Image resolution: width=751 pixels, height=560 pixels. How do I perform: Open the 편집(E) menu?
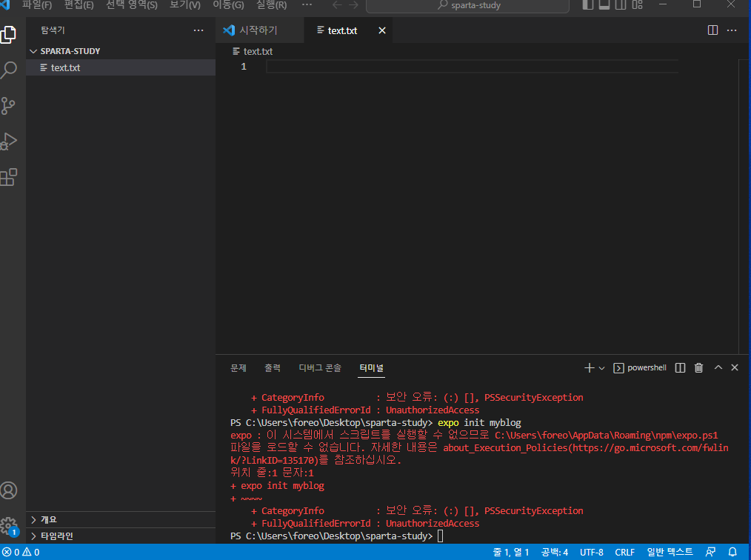tap(79, 5)
